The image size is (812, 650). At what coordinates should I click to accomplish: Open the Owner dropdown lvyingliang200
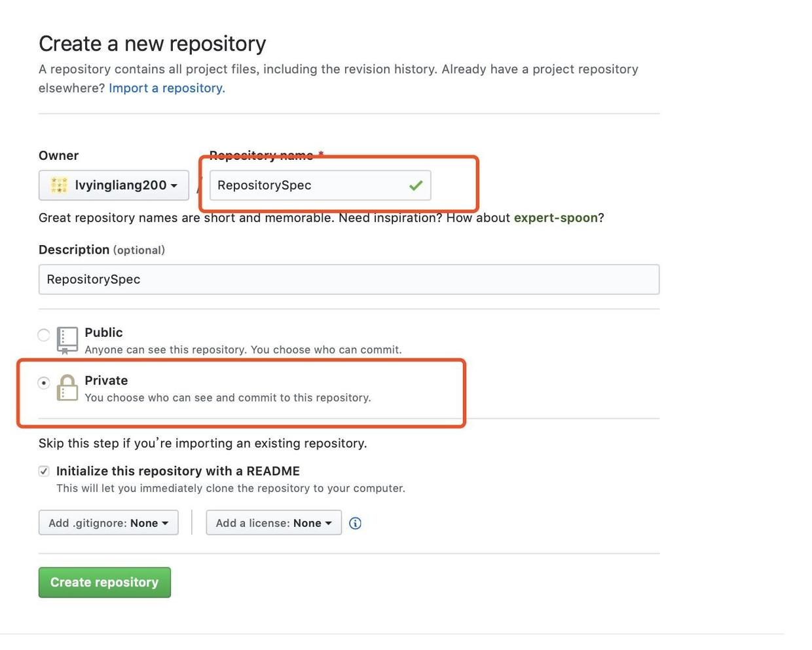(x=114, y=185)
